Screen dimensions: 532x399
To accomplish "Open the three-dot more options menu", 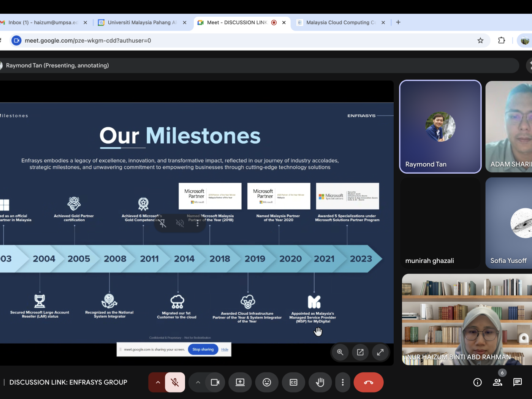I will point(343,382).
